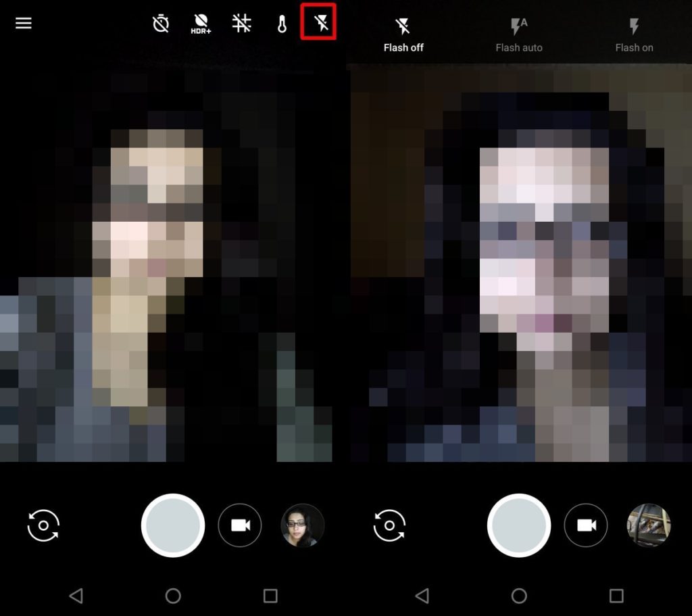The height and width of the screenshot is (616, 692).
Task: Open the white balance control
Action: [x=242, y=24]
